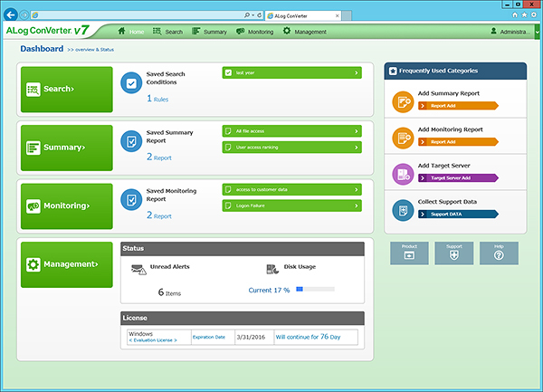Viewport: 543px width, 392px height.
Task: Click the new tab button beside the tab
Action: pos(347,15)
